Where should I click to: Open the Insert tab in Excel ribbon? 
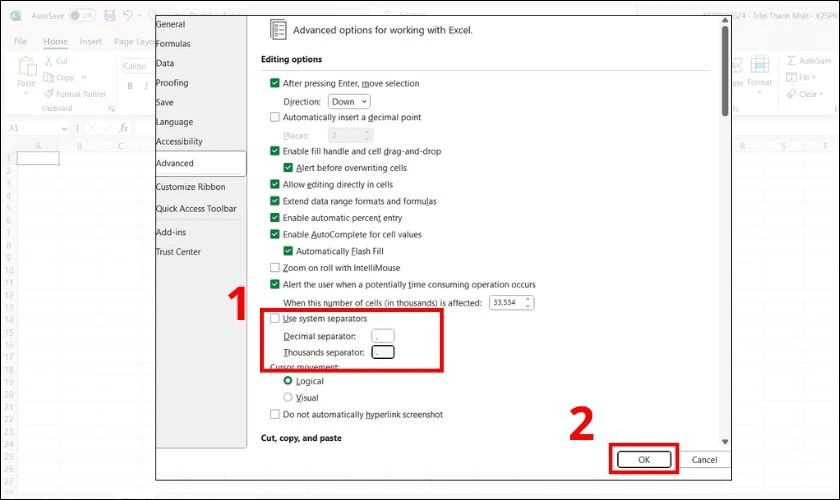91,41
